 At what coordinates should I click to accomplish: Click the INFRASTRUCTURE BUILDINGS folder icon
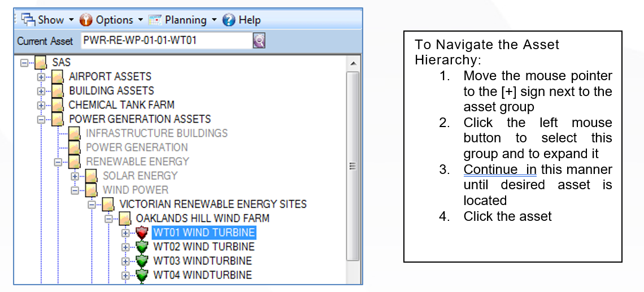click(x=74, y=134)
